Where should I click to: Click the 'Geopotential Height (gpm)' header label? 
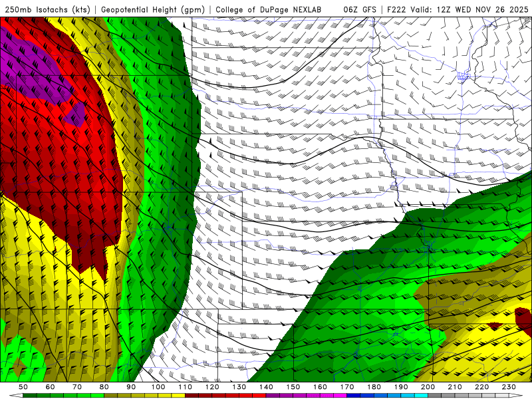pyautogui.click(x=153, y=9)
